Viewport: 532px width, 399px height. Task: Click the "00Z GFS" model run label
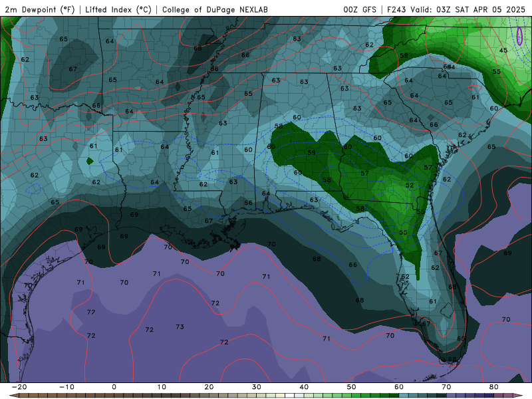pos(360,9)
